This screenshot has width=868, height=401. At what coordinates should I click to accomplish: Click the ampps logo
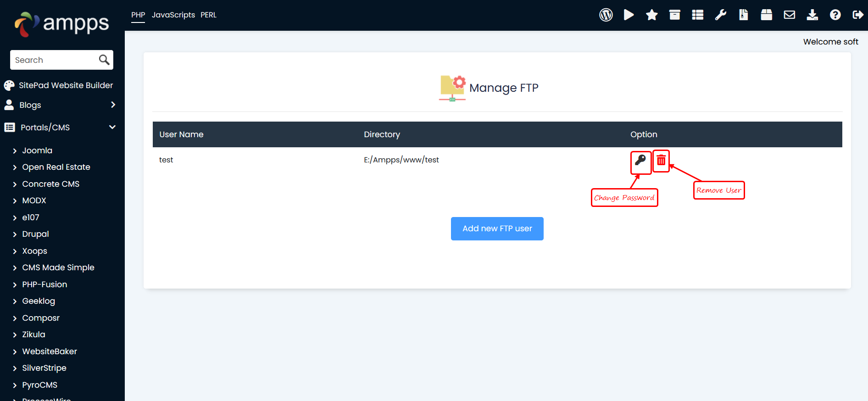62,24
